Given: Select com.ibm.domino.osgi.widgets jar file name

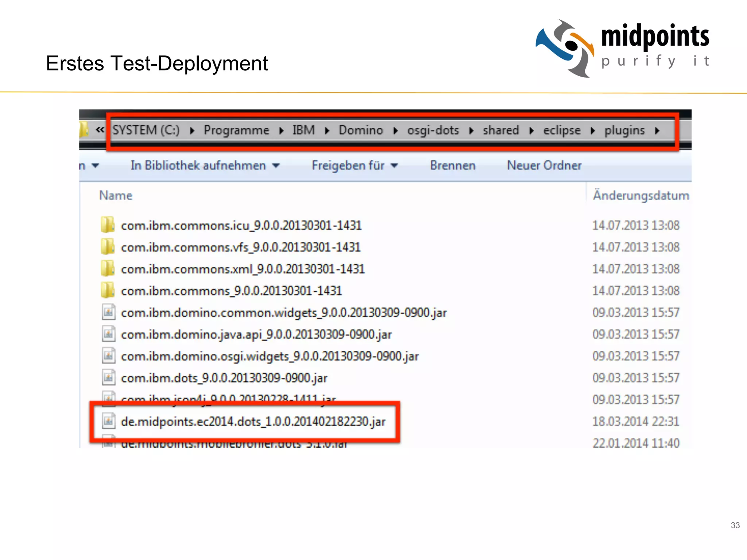Looking at the screenshot, I should pyautogui.click(x=270, y=357).
